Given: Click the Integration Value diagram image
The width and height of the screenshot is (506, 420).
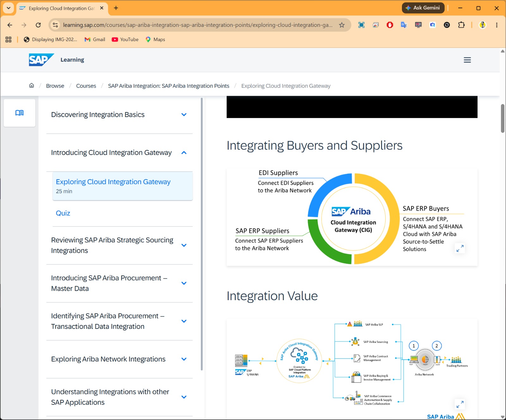Looking at the screenshot, I should pos(352,369).
